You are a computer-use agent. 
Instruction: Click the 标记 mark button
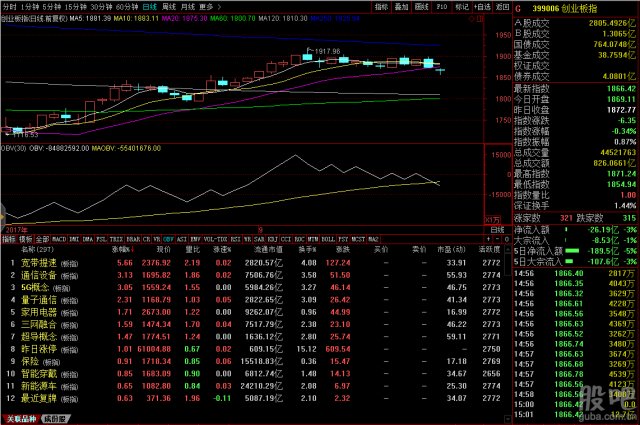point(465,5)
